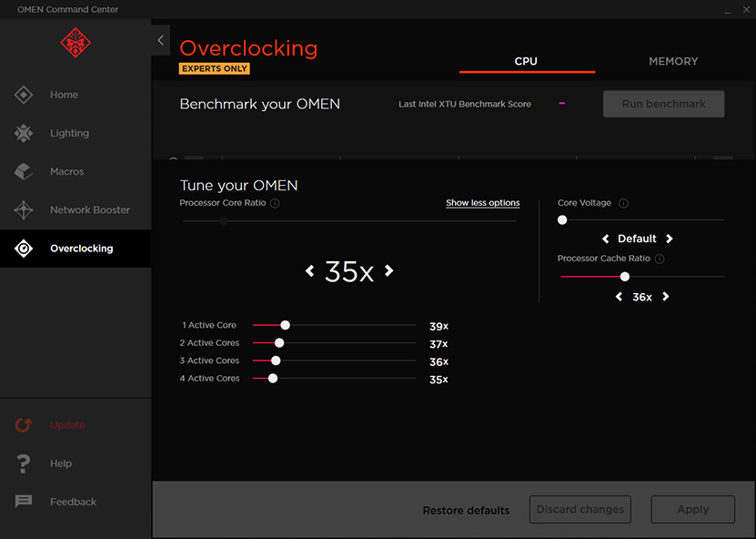Image resolution: width=756 pixels, height=539 pixels.
Task: Click the Run benchmark button
Action: click(x=663, y=104)
